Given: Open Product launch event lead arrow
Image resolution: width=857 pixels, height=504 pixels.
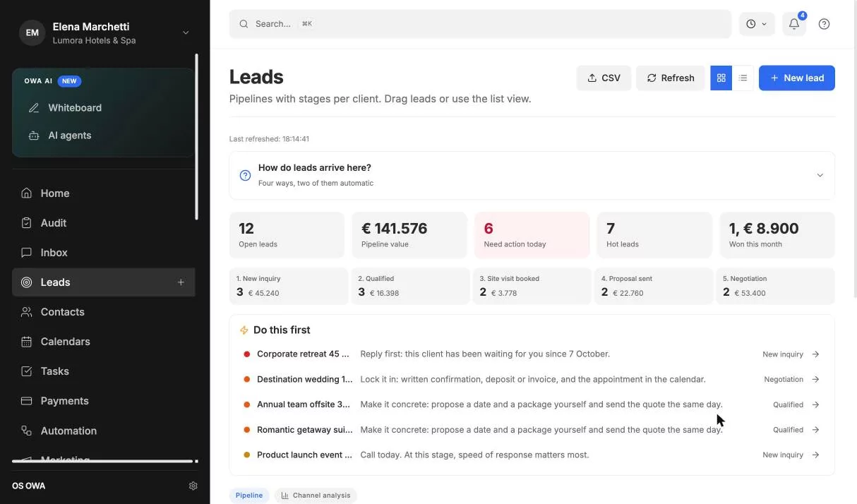Looking at the screenshot, I should point(815,455).
